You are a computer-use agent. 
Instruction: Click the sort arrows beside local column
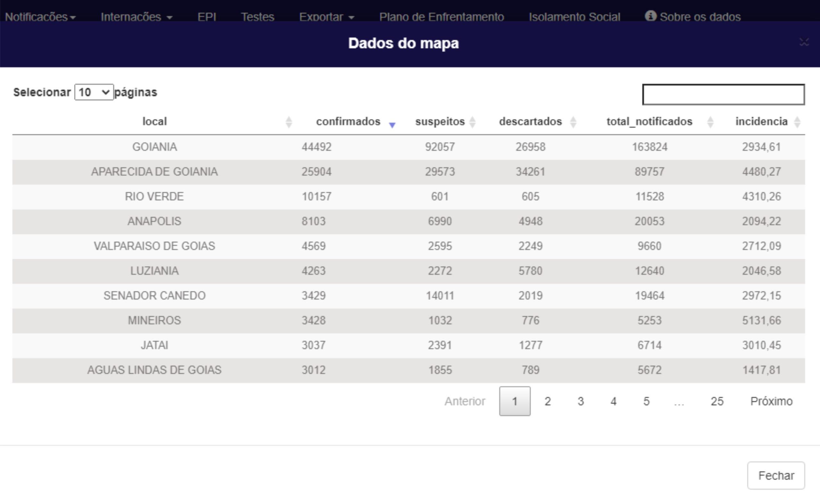[289, 122]
